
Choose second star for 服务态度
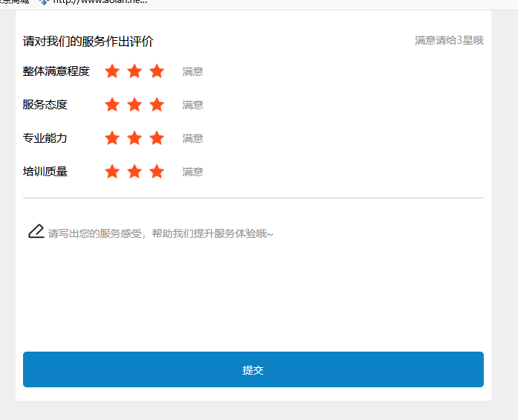tap(135, 105)
